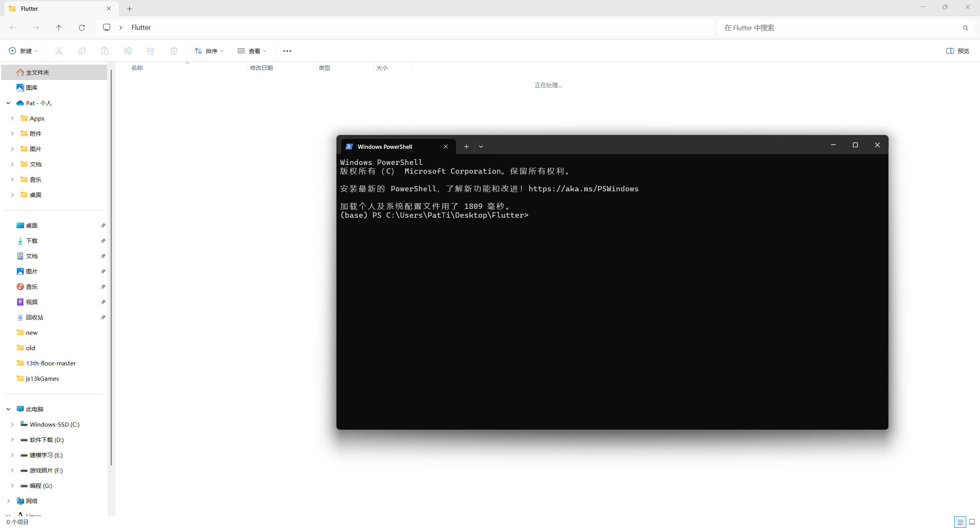Open the js13kGames folder

(42, 378)
